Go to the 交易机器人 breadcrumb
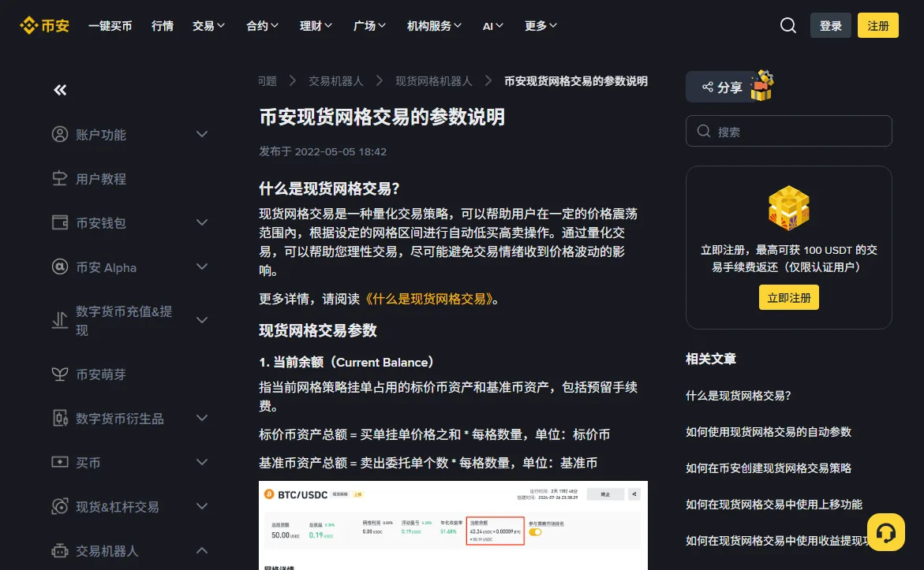 (336, 81)
